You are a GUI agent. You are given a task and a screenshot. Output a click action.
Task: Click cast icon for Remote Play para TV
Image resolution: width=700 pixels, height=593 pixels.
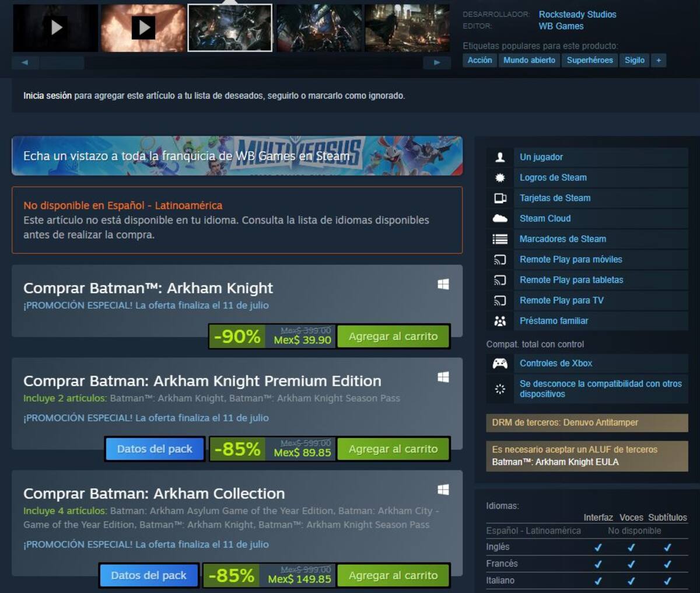(500, 300)
